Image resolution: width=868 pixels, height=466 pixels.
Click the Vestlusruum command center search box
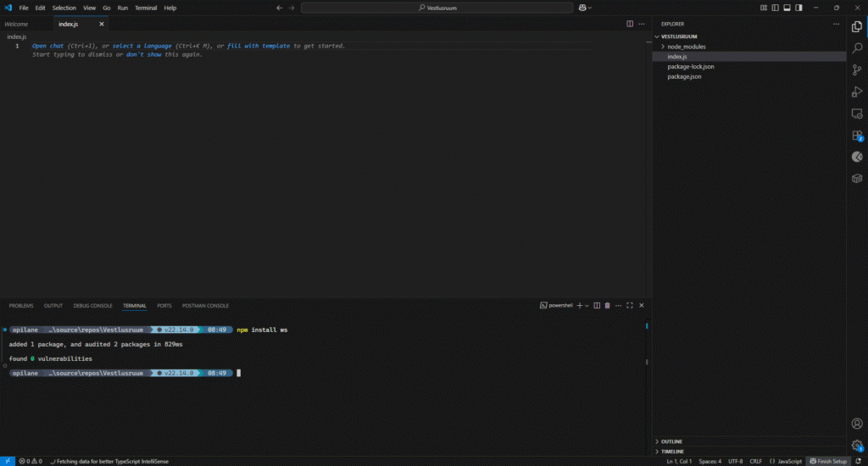click(437, 8)
